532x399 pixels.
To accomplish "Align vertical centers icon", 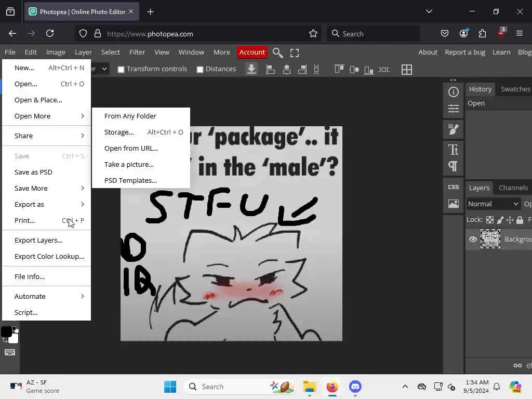I will (x=354, y=70).
